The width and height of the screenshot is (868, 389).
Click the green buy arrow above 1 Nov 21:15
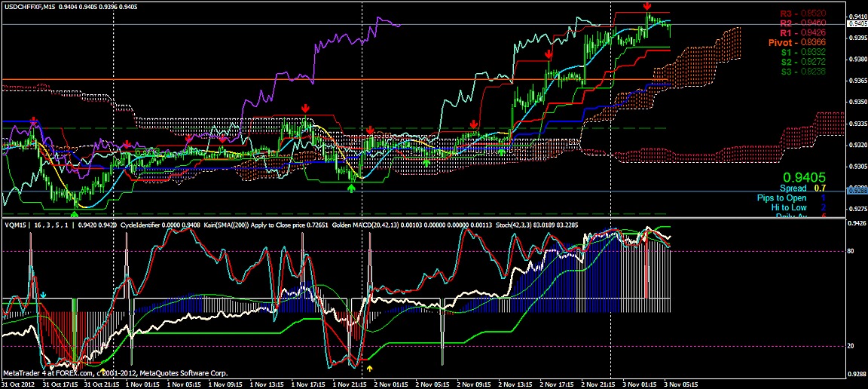(350, 188)
